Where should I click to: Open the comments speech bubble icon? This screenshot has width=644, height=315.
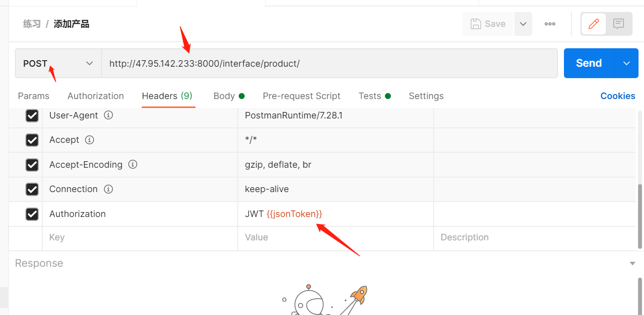(x=619, y=24)
